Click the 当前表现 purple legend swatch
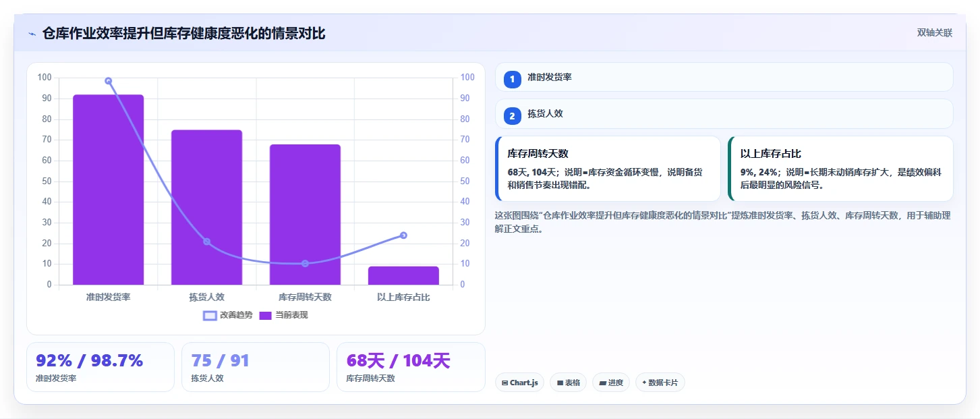 [266, 315]
